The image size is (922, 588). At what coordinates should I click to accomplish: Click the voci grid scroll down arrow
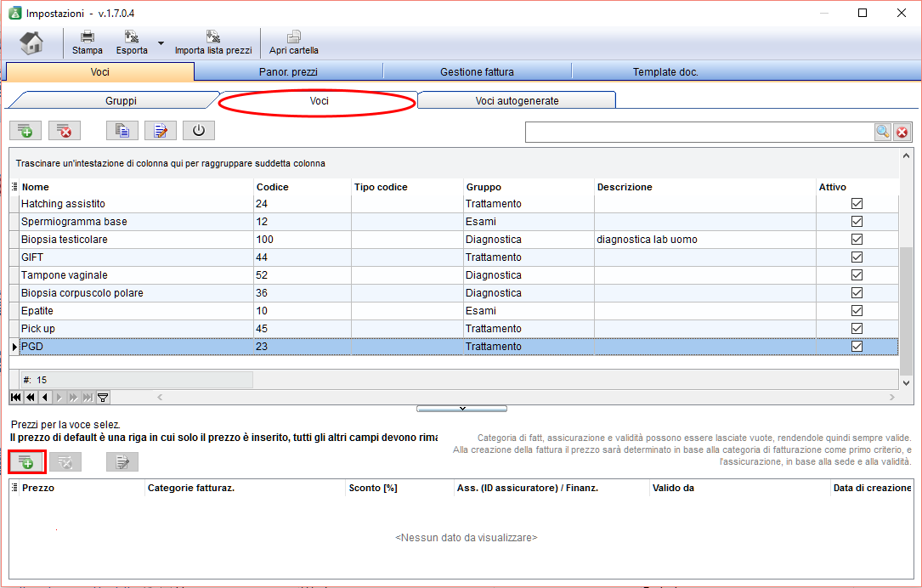point(906,382)
